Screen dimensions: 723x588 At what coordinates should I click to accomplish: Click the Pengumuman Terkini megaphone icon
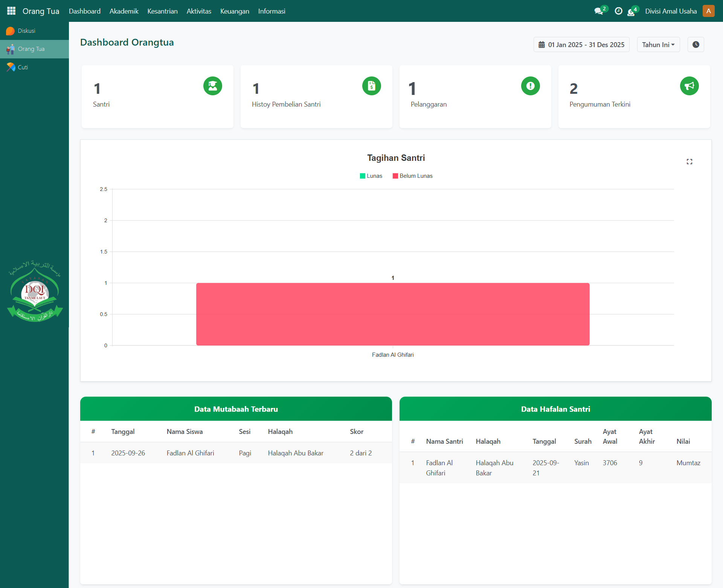[689, 86]
